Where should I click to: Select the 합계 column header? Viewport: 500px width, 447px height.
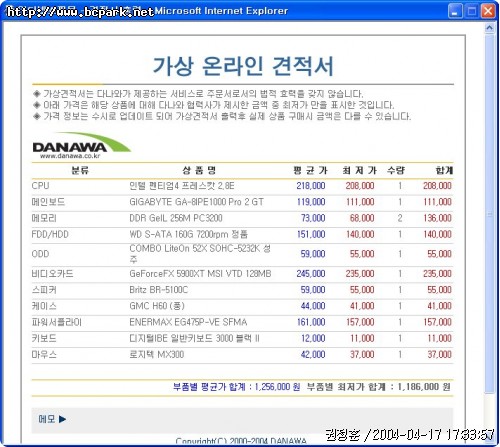click(x=444, y=171)
